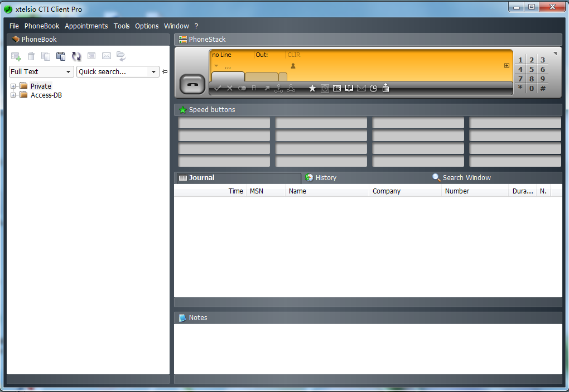Image resolution: width=569 pixels, height=392 pixels.
Task: Sort journal by the Name column header
Action: 327,191
